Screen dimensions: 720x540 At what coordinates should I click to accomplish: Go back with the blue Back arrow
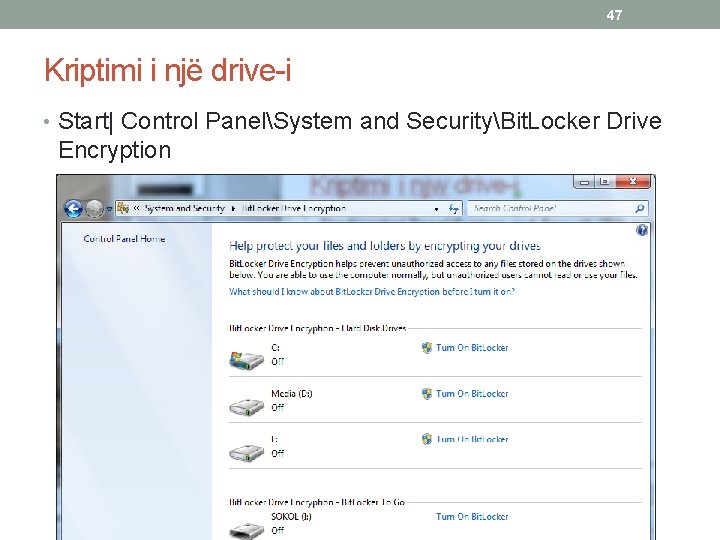(x=73, y=209)
